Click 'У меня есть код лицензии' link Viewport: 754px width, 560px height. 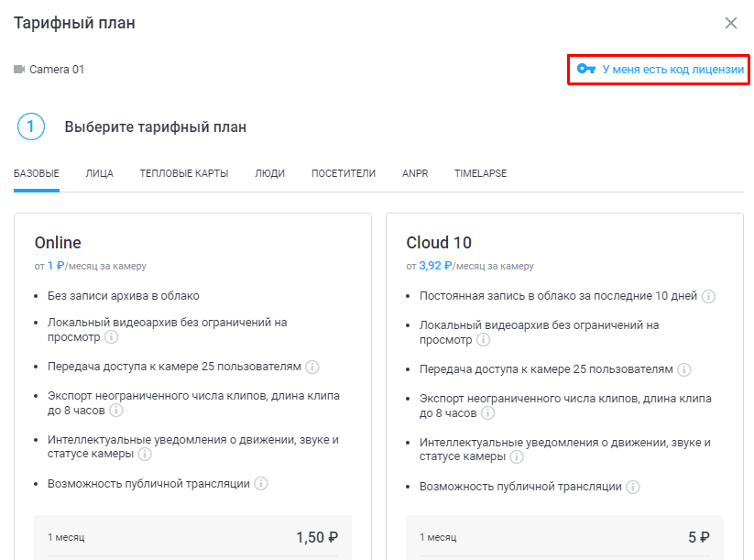coord(660,69)
